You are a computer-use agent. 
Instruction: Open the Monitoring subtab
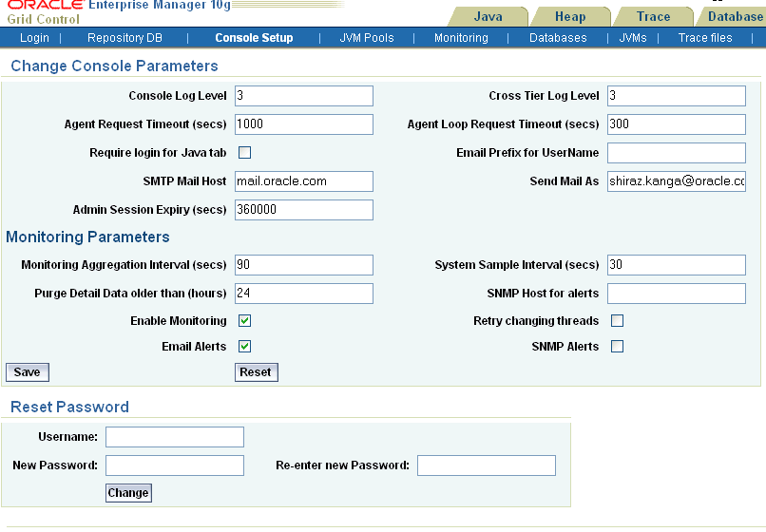coord(461,38)
